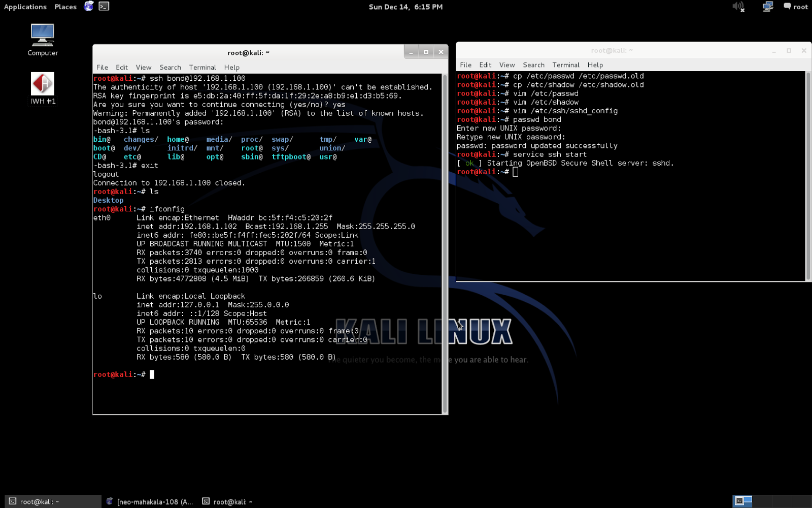812x508 pixels.
Task: Click the left terminal title bar
Action: coord(248,52)
